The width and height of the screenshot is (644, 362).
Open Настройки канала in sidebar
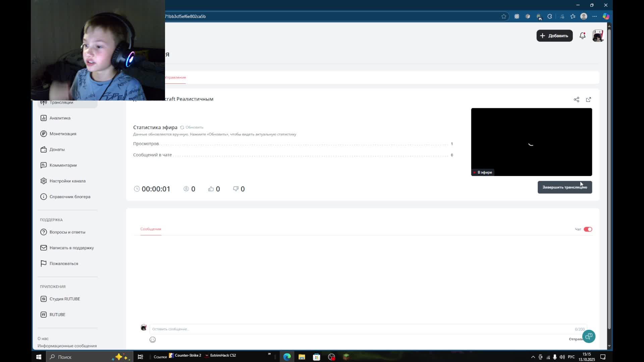(67, 181)
